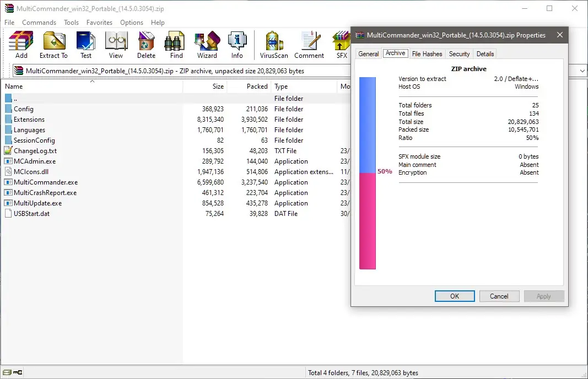Open the address bar dropdown arrow
The width and height of the screenshot is (588, 379).
tap(582, 71)
